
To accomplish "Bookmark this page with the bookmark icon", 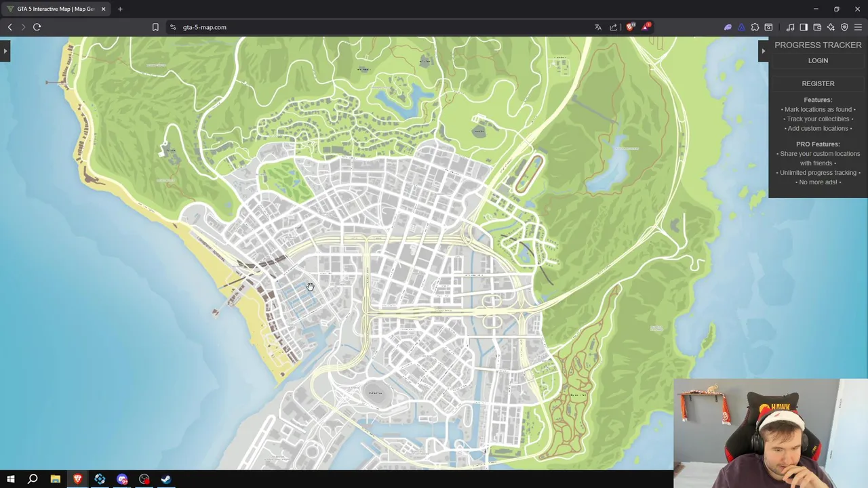I will [x=155, y=27].
